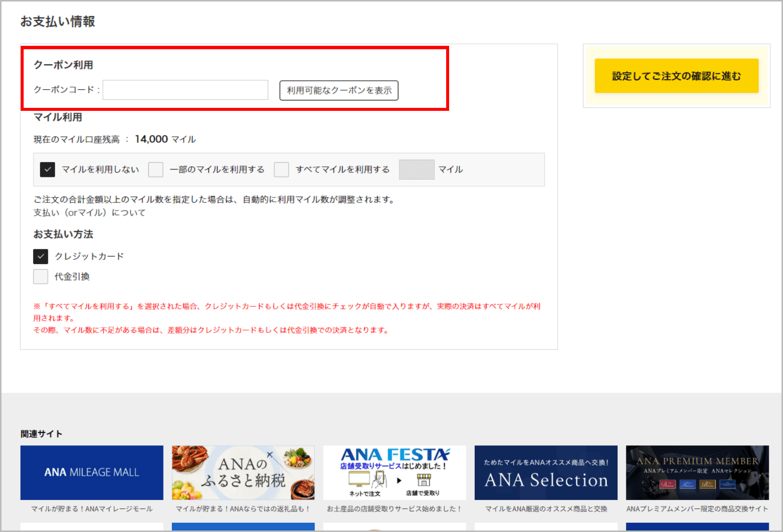Toggle the マイルを利用しない checkbox
783x532 pixels.
pos(47,169)
